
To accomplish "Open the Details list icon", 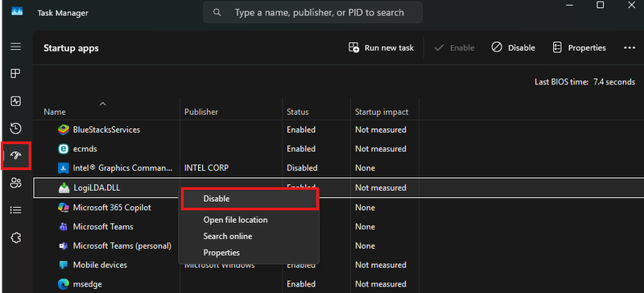I will (15, 210).
